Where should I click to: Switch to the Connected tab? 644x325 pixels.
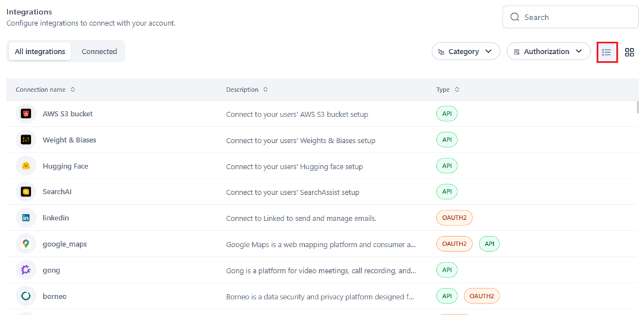pos(99,51)
